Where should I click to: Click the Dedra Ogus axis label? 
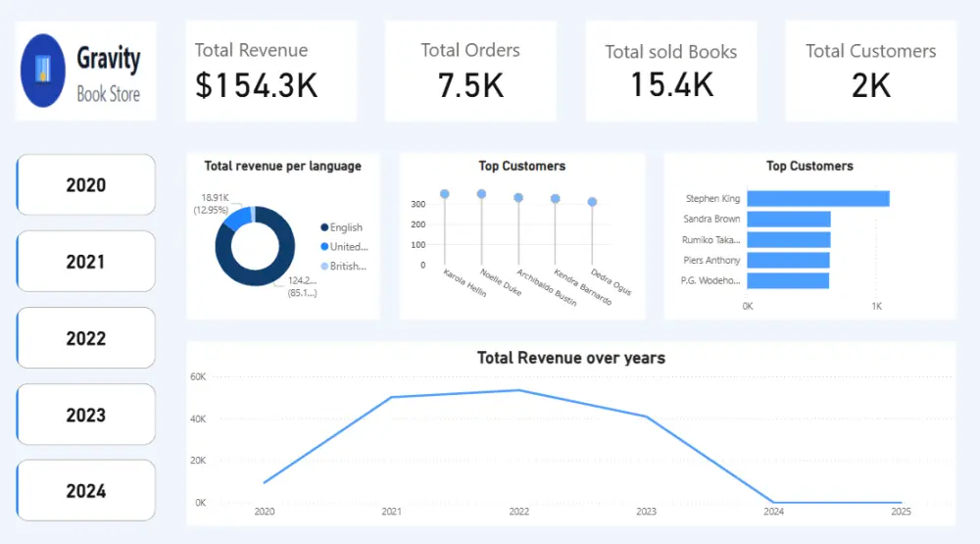tap(611, 282)
